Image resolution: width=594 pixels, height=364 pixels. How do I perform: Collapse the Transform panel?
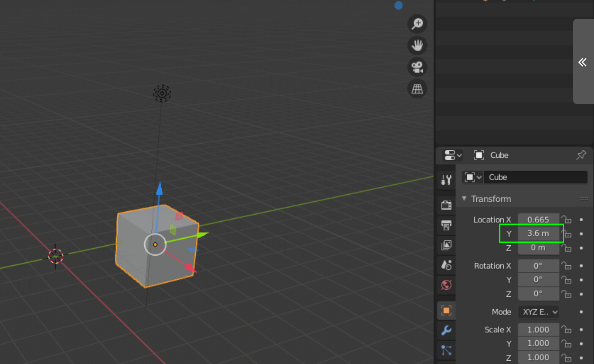click(464, 199)
